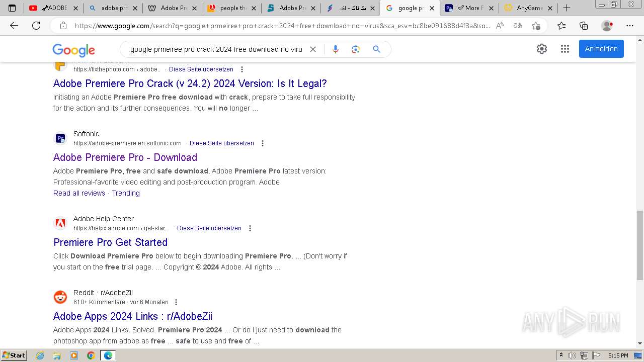
Task: Open the Collections icon
Action: coord(584,26)
